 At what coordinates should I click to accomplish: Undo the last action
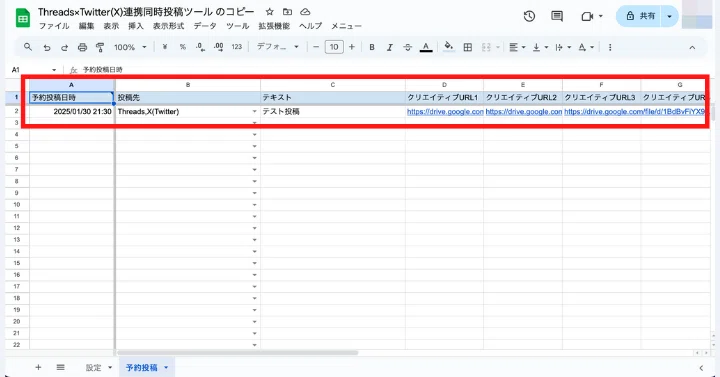coord(47,47)
